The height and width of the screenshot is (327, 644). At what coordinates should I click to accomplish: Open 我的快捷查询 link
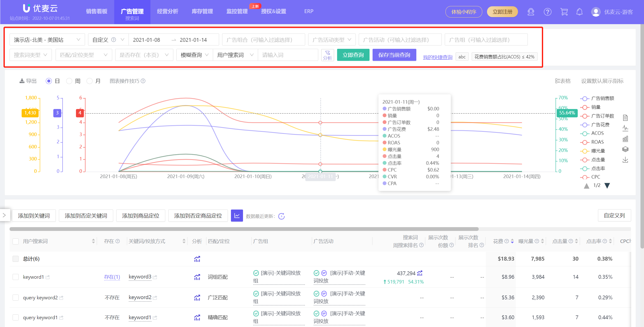437,57
